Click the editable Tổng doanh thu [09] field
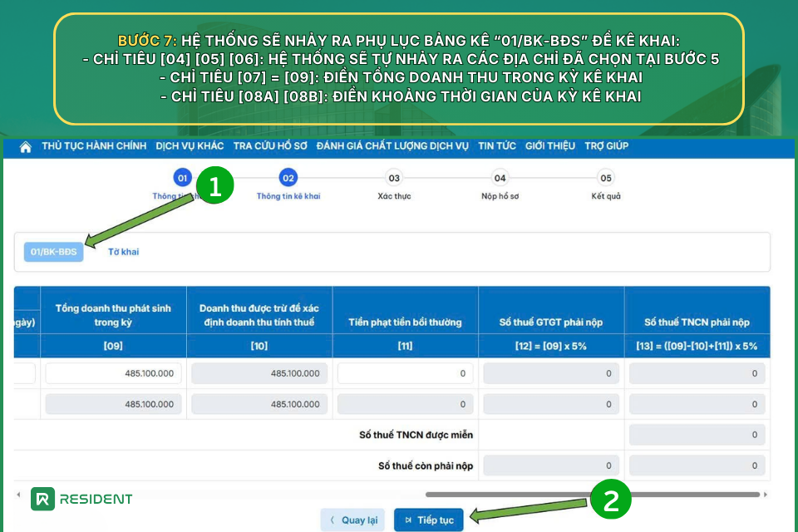The width and height of the screenshot is (798, 532). 114,374
